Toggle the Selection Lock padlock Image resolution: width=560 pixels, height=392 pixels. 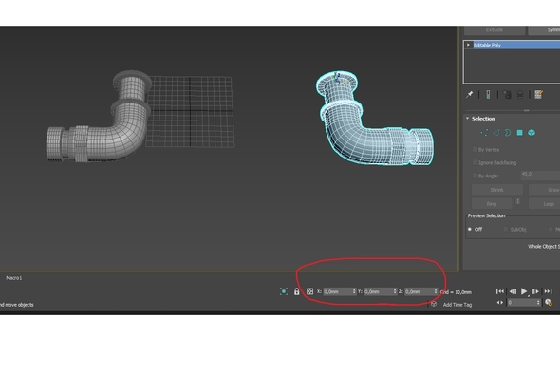296,291
